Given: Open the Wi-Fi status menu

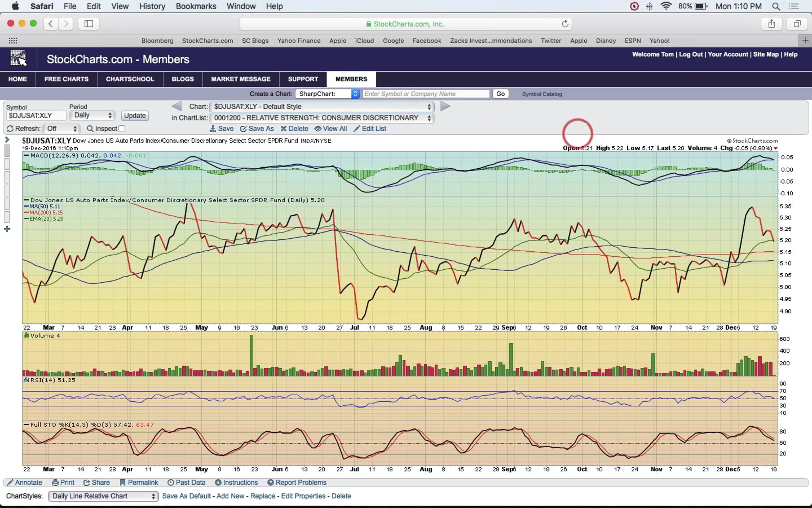Looking at the screenshot, I should 666,6.
